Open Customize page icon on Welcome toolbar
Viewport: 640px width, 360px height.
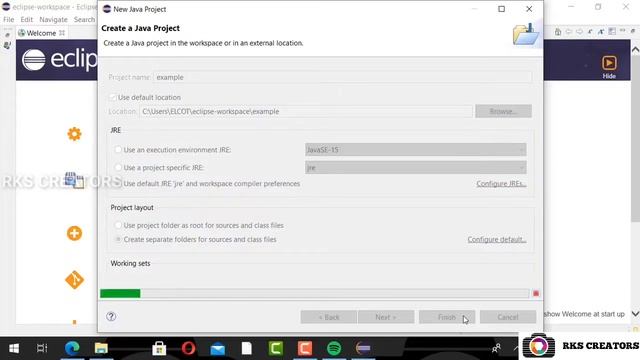[x=612, y=32]
